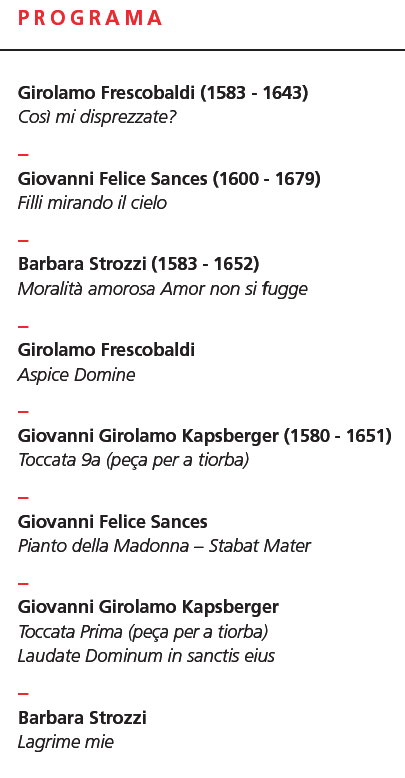Screen dimensions: 405x778
Task: Select Giovanni Girolamo Kapsberger without dates
Action: point(148,607)
